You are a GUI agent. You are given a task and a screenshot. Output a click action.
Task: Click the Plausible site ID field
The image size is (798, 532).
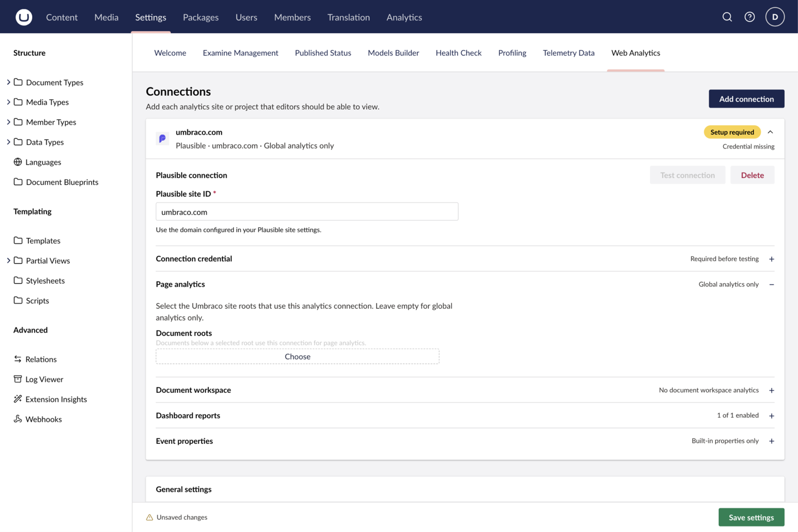[307, 212]
